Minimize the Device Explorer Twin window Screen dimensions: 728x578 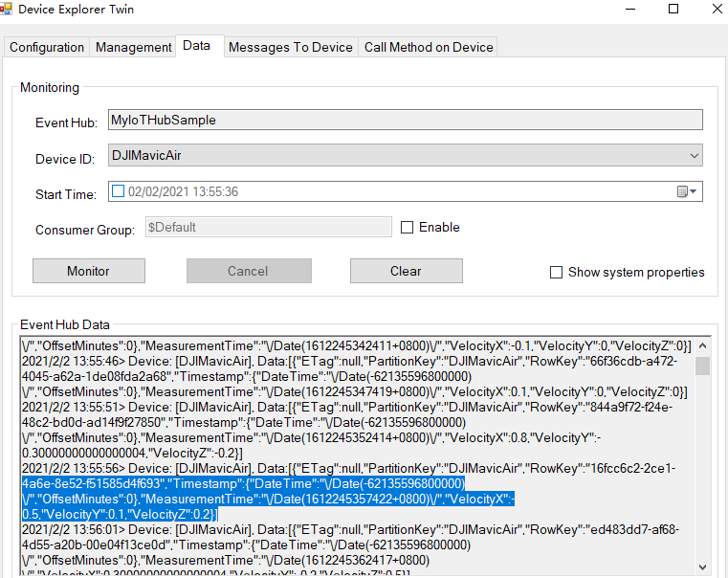tap(630, 9)
